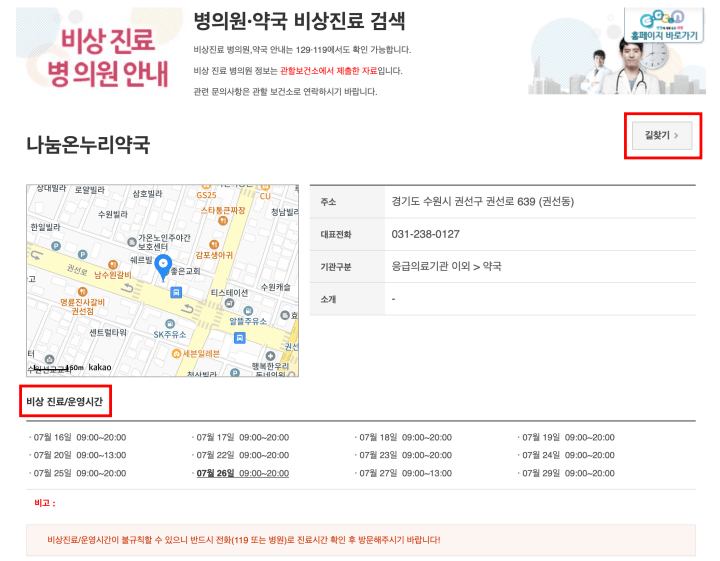This screenshot has height=561, width=720.
Task: Click the 기관구분 row label
Action: click(336, 267)
